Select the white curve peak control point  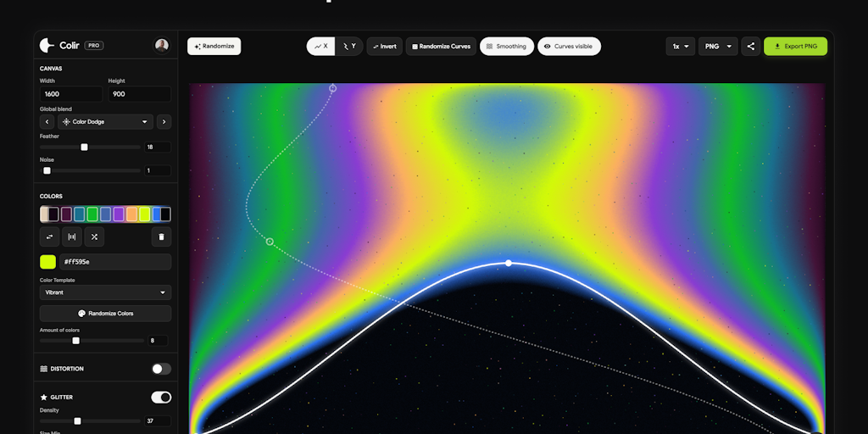509,264
